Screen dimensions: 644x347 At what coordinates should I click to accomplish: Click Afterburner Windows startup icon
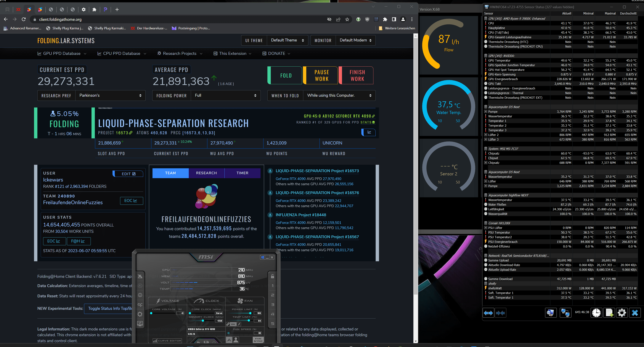click(x=263, y=257)
